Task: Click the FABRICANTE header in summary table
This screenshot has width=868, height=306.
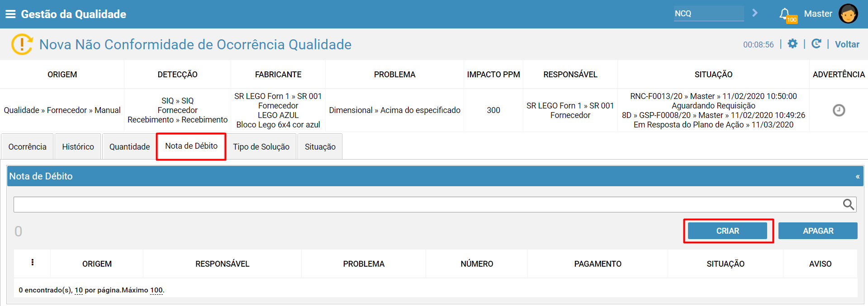Action: 278,75
